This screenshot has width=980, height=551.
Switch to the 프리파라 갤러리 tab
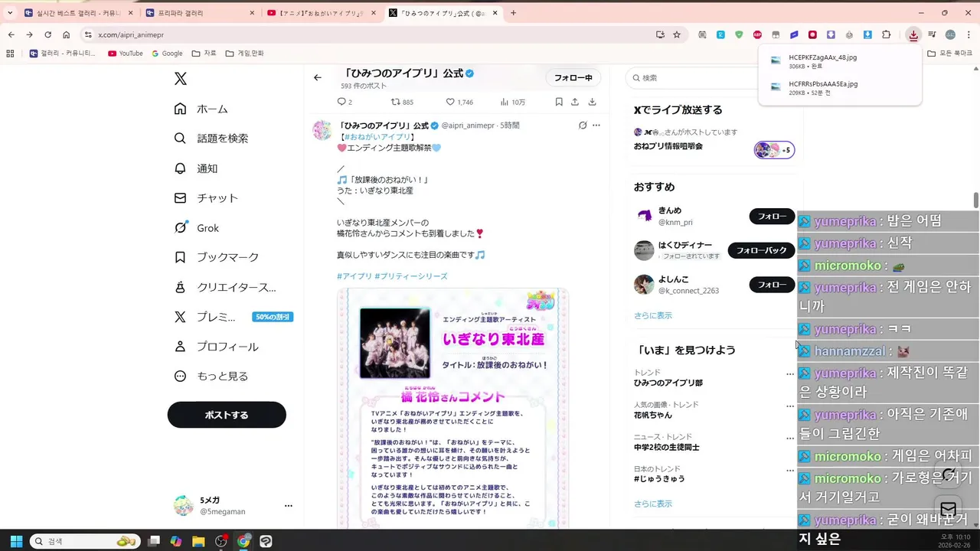pos(200,13)
